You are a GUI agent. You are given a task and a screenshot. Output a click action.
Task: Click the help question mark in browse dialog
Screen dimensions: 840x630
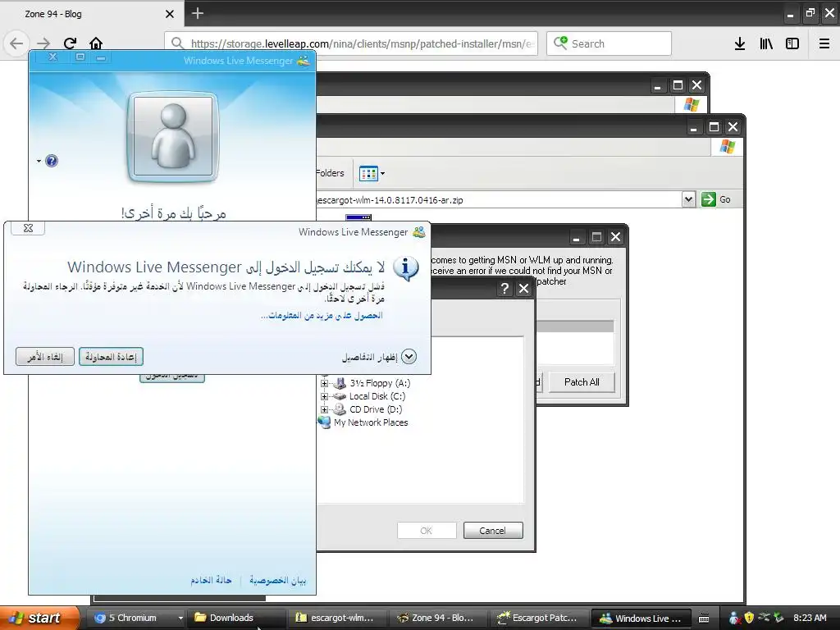click(504, 289)
